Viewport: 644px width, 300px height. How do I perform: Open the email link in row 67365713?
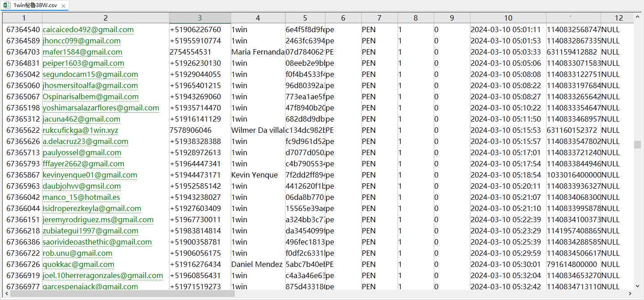(x=82, y=152)
